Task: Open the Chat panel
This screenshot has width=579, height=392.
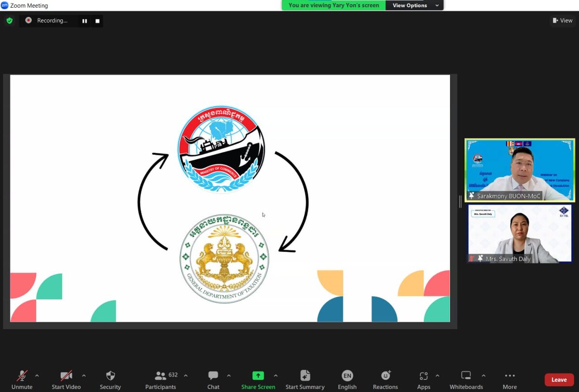Action: point(213,380)
